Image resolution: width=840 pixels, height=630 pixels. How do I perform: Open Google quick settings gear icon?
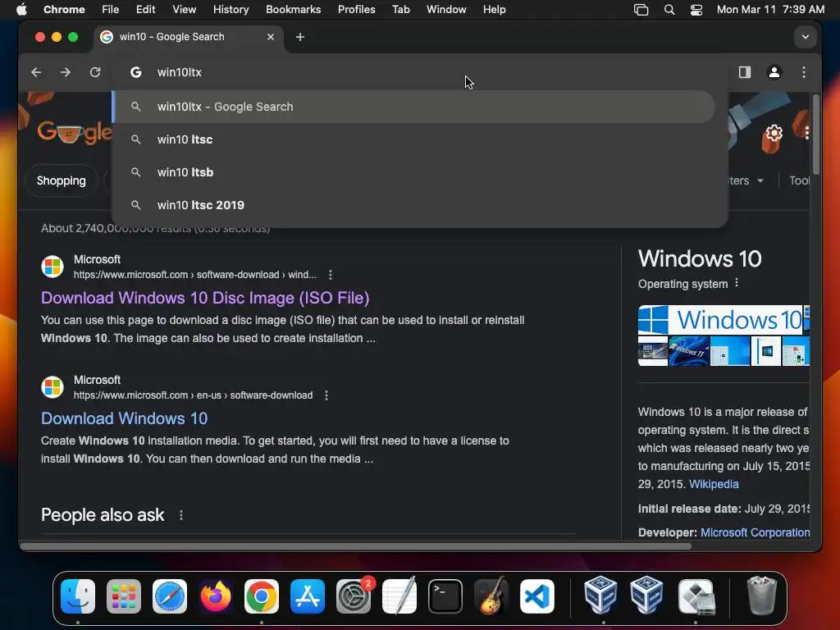tap(774, 133)
